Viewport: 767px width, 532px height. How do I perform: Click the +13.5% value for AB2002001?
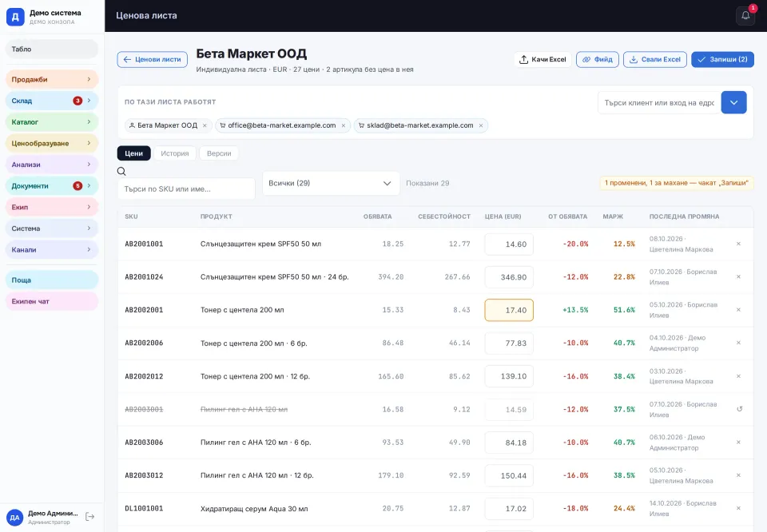(575, 310)
